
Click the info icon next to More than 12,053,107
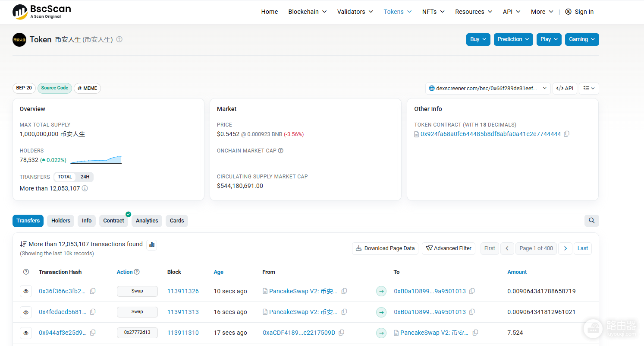tap(85, 188)
